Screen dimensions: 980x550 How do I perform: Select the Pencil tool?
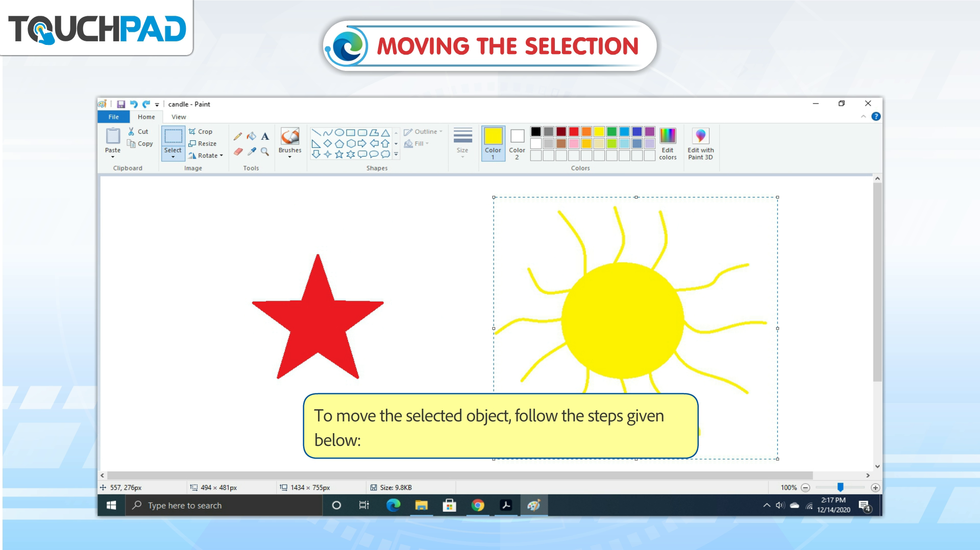(238, 136)
